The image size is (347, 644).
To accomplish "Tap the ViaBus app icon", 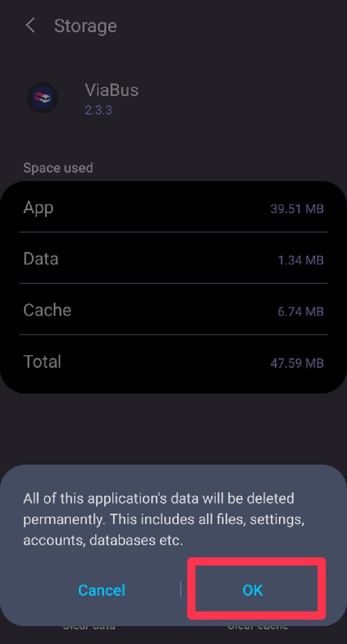I will (x=42, y=98).
